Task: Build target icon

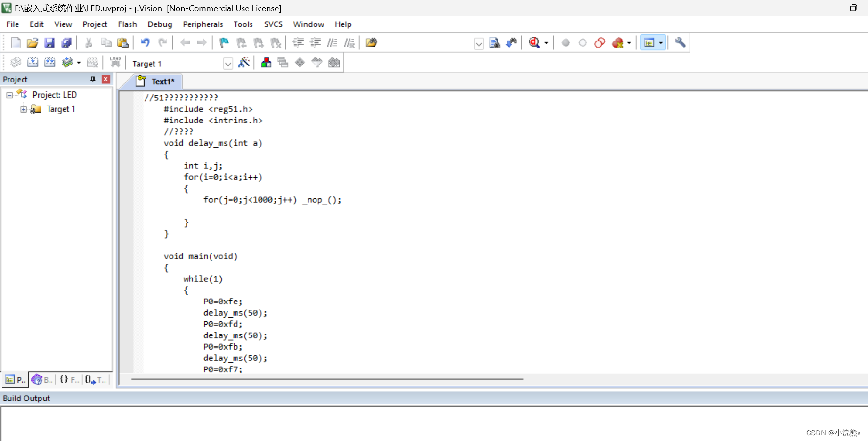Action: [32, 62]
